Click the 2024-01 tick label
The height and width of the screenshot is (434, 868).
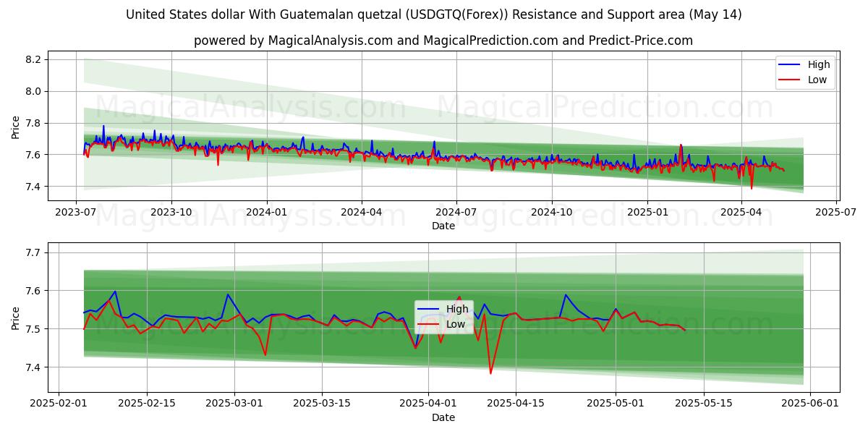pyautogui.click(x=267, y=212)
